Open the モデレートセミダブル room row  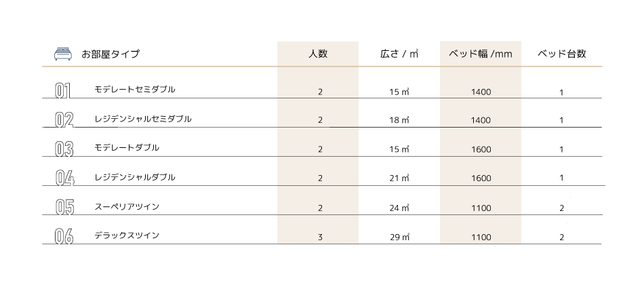[322, 90]
